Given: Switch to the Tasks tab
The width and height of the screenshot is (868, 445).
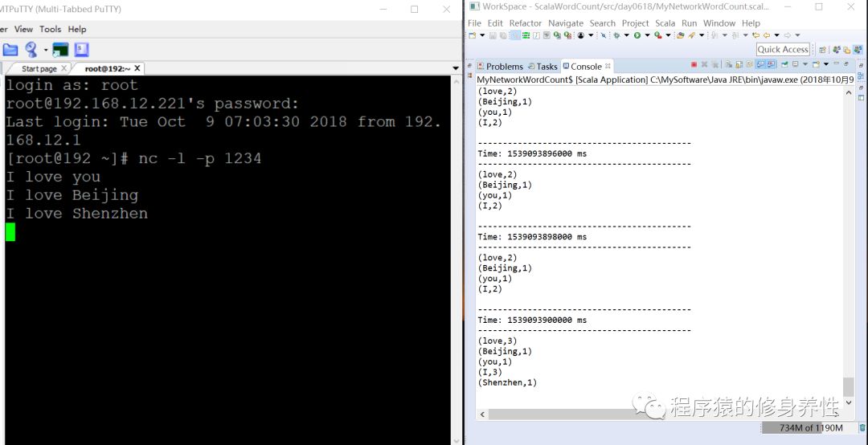Looking at the screenshot, I should click(542, 67).
